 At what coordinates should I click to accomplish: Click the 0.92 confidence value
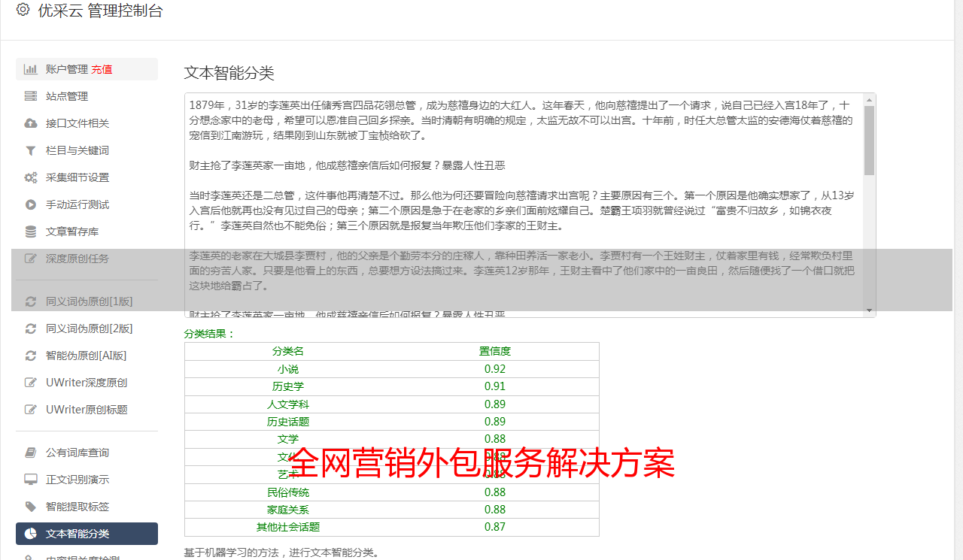(495, 369)
